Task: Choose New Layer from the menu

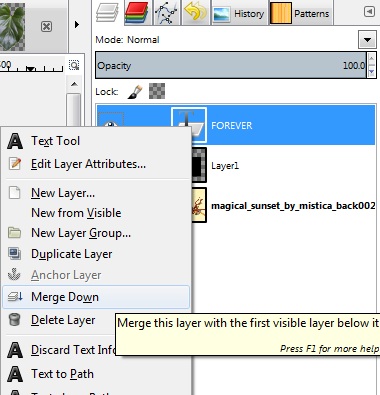Action: pos(96,193)
